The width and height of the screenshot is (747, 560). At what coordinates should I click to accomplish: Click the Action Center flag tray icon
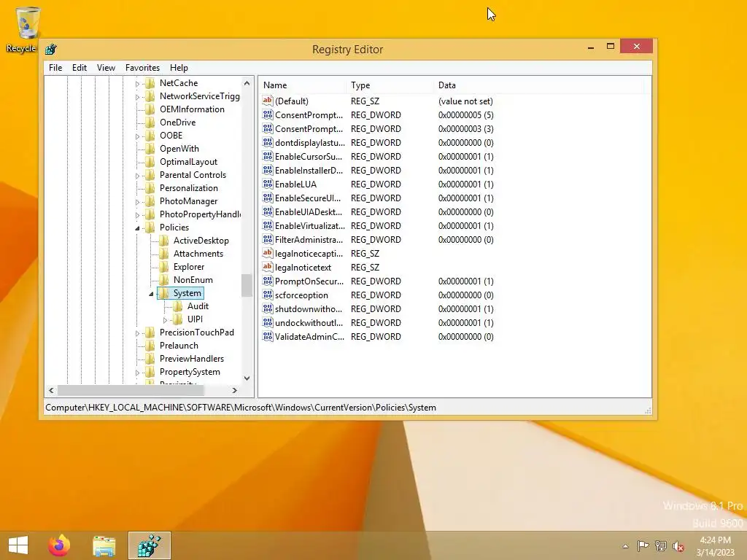pos(643,546)
